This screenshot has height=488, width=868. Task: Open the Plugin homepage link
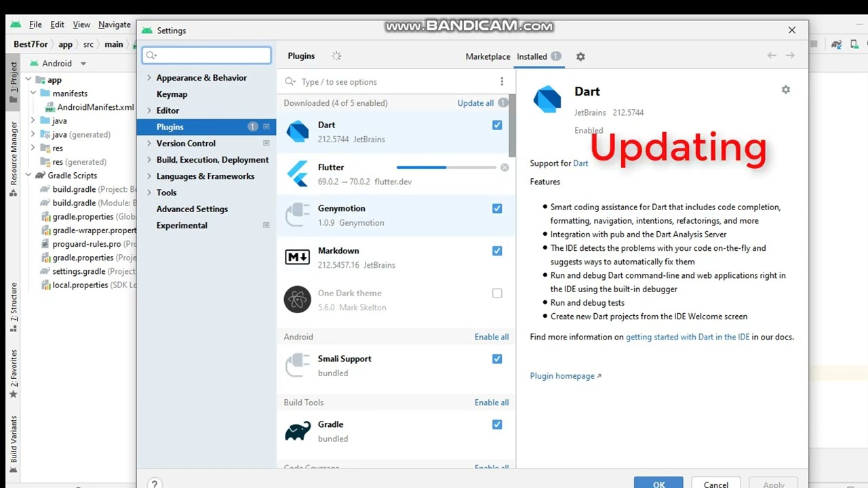[x=566, y=376]
